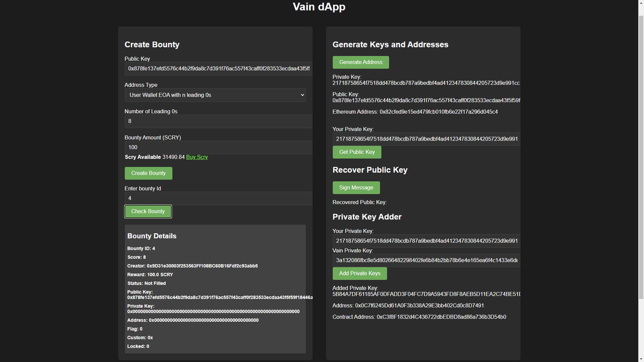The width and height of the screenshot is (644, 362).
Task: Click the Create Bounty heading
Action: [152, 45]
